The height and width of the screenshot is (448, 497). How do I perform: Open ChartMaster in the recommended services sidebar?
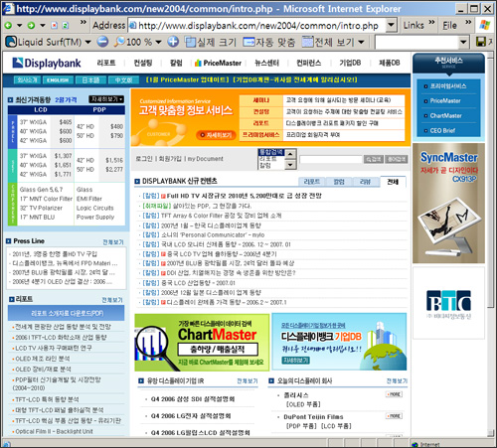(x=446, y=115)
